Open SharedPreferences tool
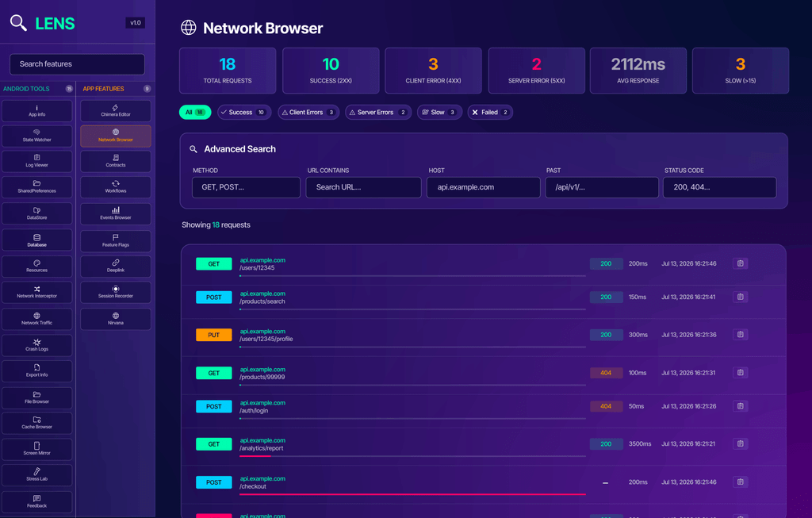Viewport: 812px width, 518px height. click(x=36, y=187)
